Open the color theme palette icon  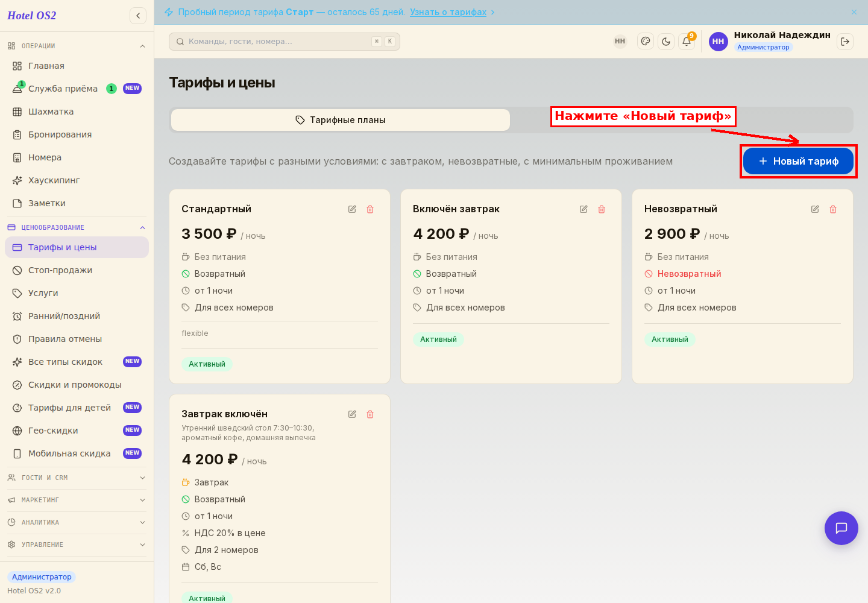pyautogui.click(x=646, y=42)
